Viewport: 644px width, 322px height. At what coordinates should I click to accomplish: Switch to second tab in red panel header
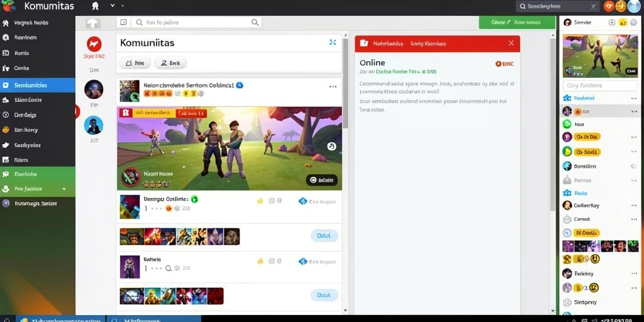click(429, 43)
